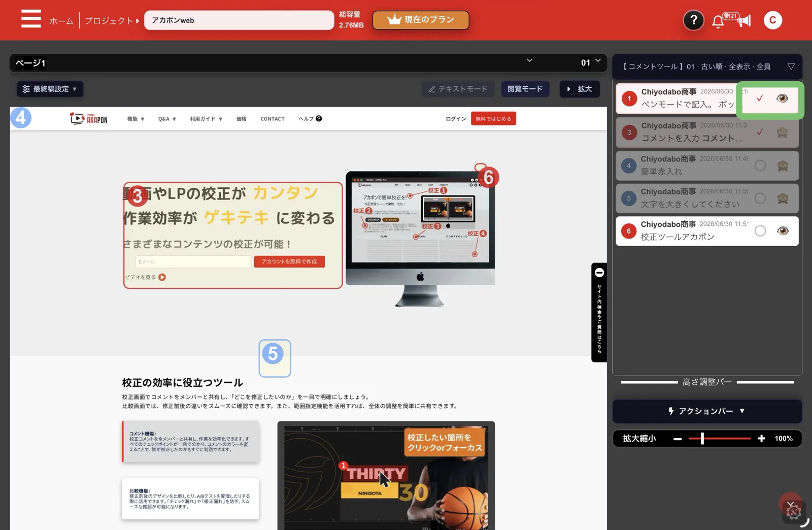Collapse the side search tab minus icon
Screen dimensions: 812x530
point(599,273)
